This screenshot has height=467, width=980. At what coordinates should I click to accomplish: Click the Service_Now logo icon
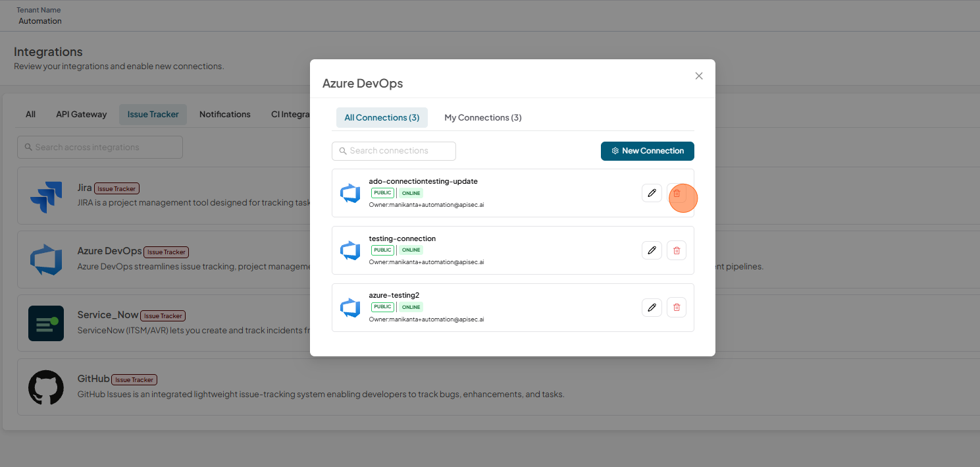point(46,323)
